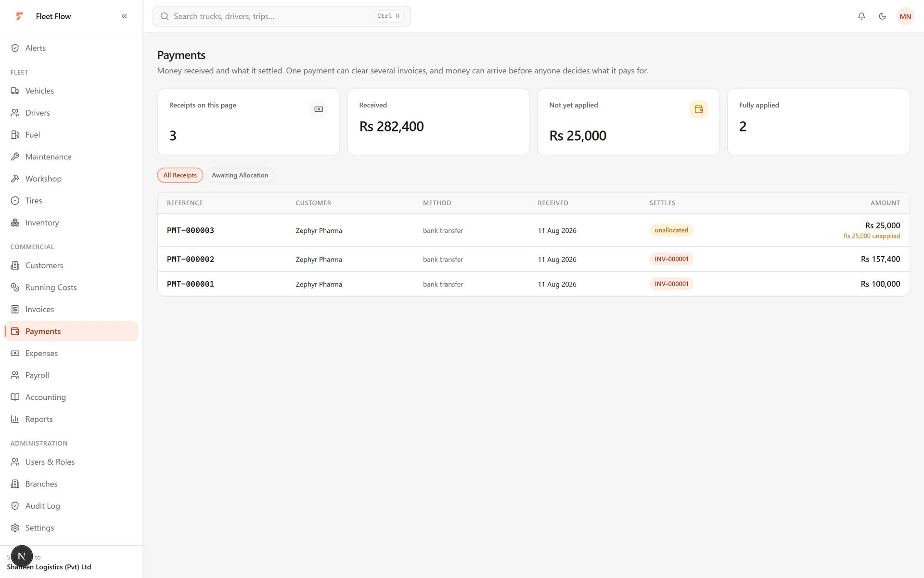Click the Payments wallet icon in sidebar
Viewport: 924px width, 578px height.
pos(15,331)
